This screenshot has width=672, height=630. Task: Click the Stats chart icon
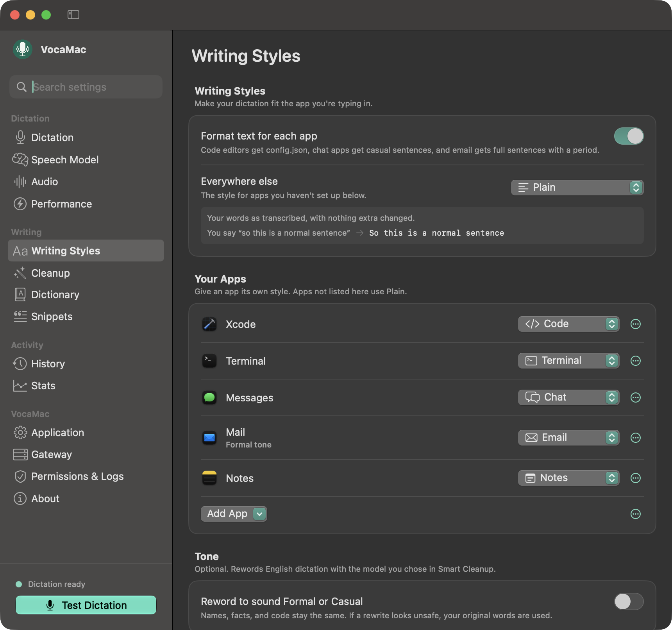(20, 386)
